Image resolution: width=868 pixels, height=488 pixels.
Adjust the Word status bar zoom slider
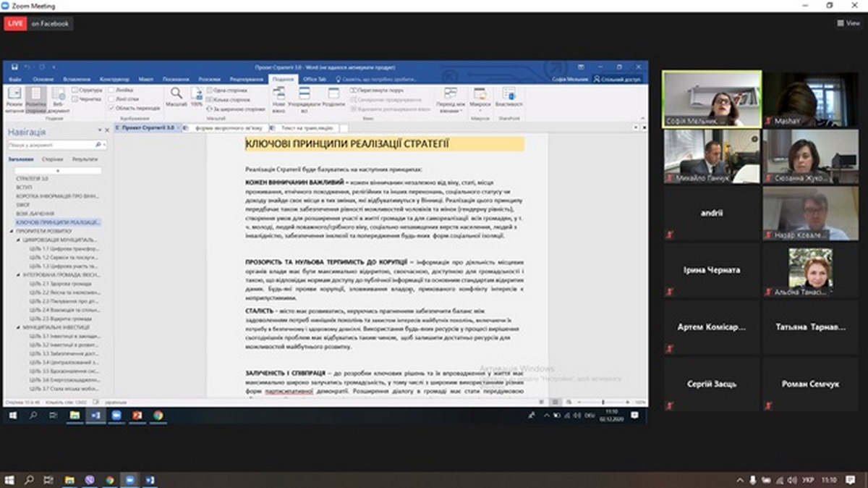click(x=603, y=402)
